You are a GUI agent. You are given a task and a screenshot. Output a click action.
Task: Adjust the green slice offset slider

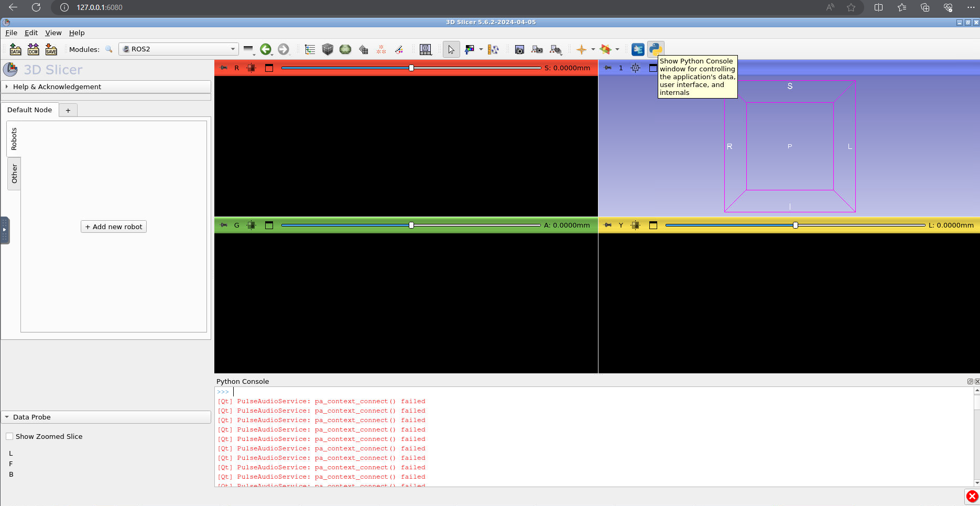[x=411, y=225]
